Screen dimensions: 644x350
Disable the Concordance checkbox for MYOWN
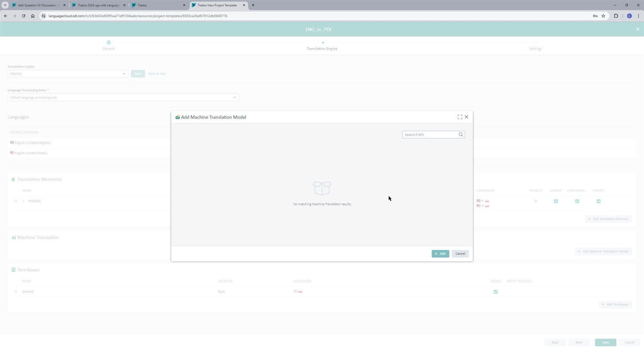(x=577, y=201)
